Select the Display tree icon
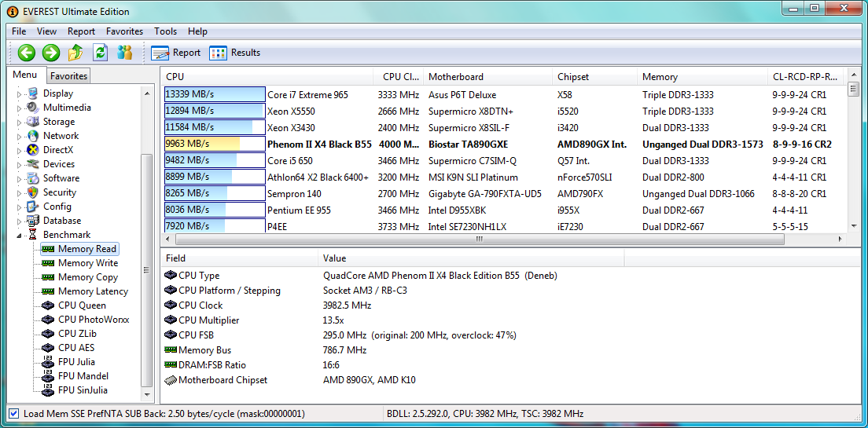 [x=33, y=93]
